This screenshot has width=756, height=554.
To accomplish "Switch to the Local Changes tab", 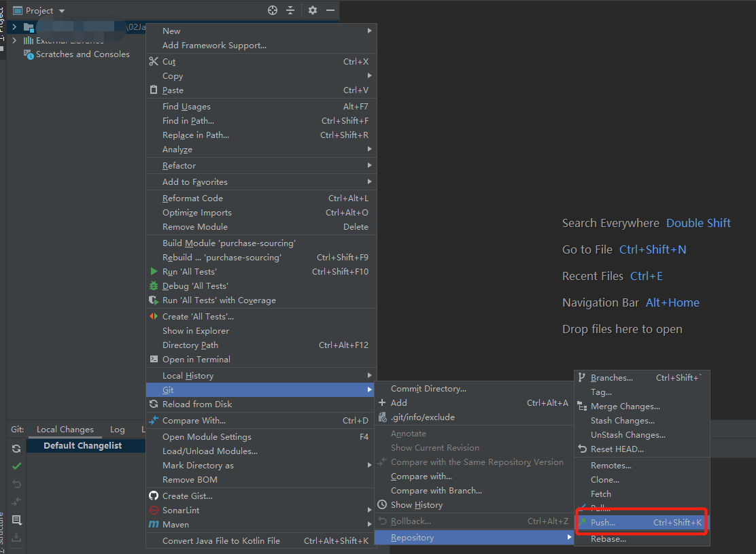I will [65, 429].
